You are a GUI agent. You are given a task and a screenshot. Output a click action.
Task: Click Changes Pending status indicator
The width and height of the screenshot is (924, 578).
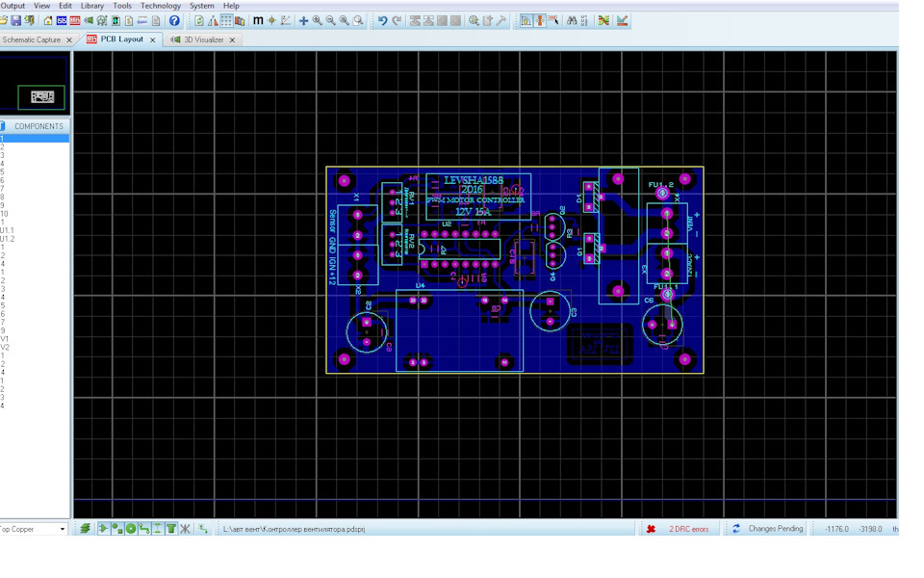tap(776, 529)
